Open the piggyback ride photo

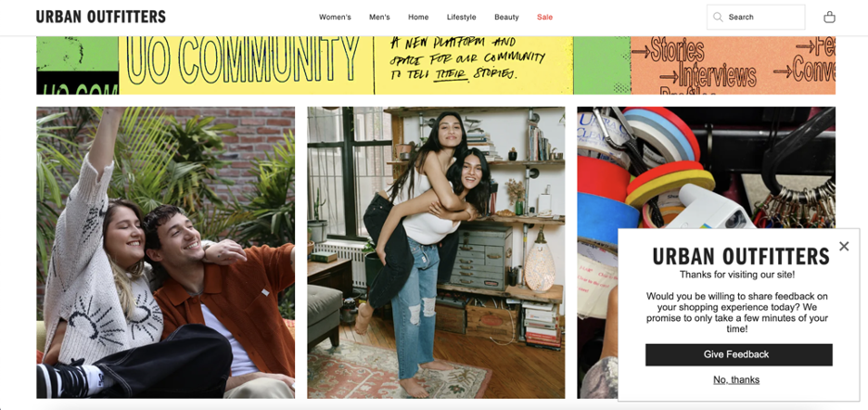[x=436, y=252]
